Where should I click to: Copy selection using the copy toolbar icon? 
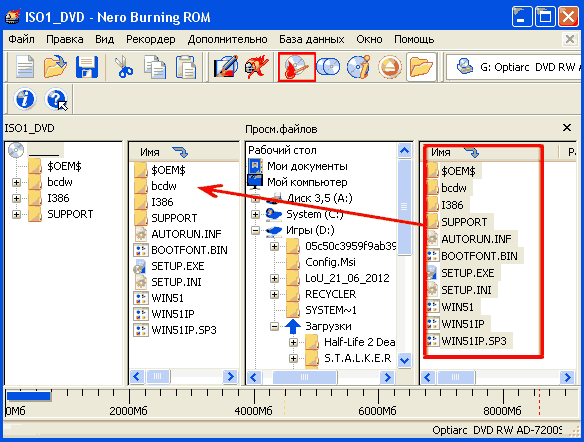pos(155,67)
